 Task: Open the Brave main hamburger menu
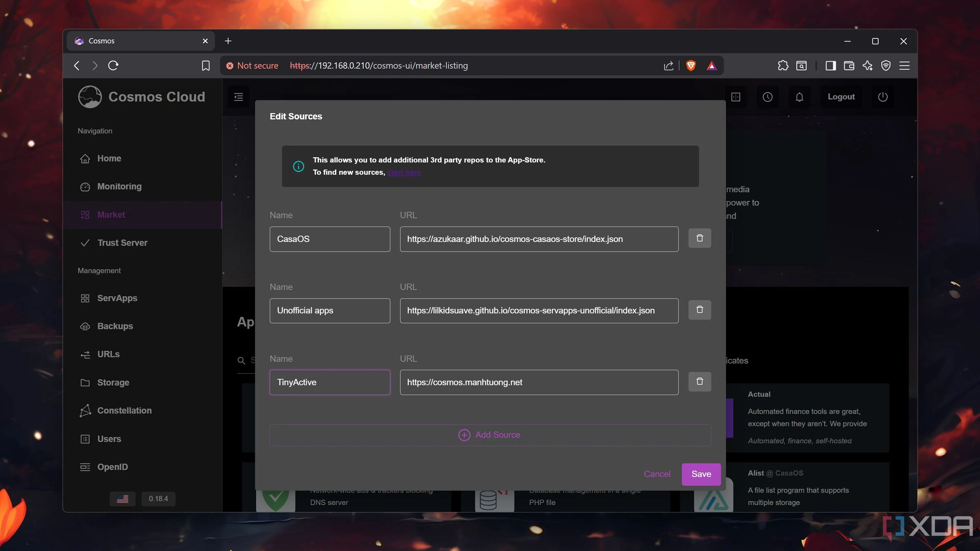point(904,65)
